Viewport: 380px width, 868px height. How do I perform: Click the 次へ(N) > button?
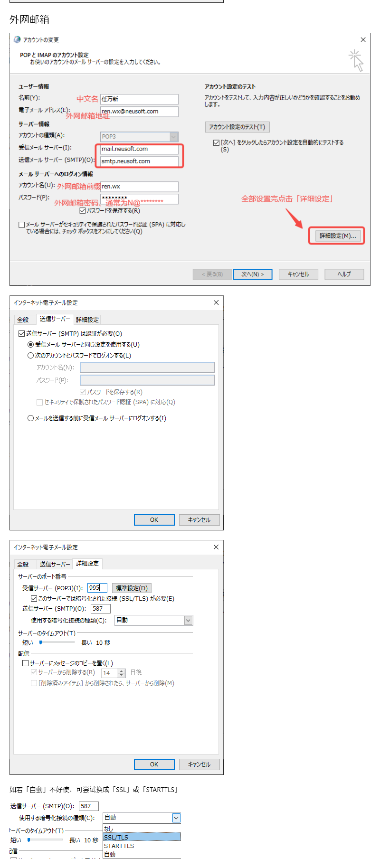(x=252, y=274)
